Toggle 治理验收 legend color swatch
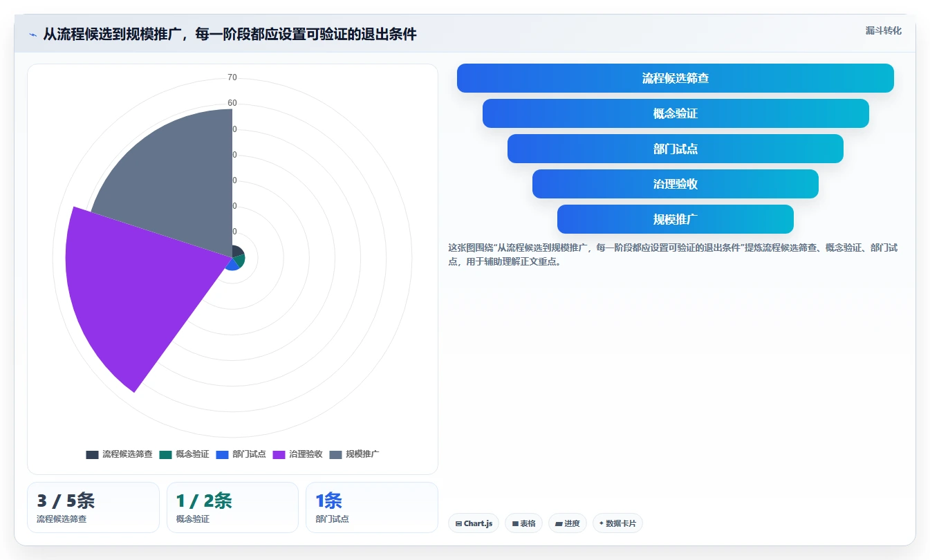This screenshot has width=930, height=560. (279, 454)
